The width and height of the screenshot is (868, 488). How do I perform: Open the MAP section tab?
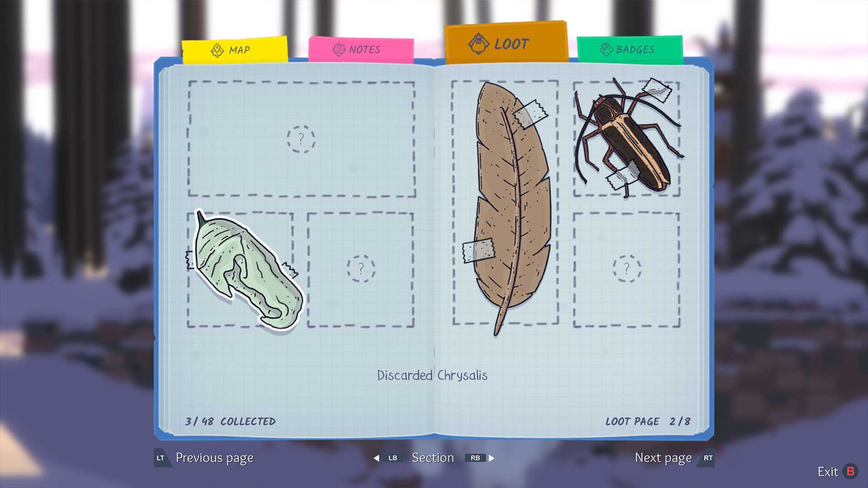coord(235,50)
